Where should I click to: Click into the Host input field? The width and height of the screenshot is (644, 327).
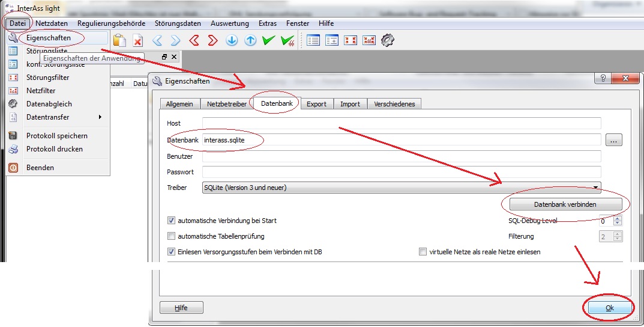[x=402, y=123]
